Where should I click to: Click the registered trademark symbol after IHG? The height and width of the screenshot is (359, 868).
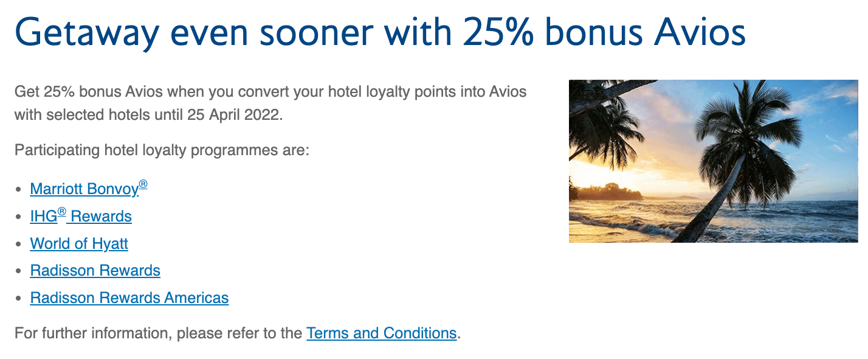[62, 212]
